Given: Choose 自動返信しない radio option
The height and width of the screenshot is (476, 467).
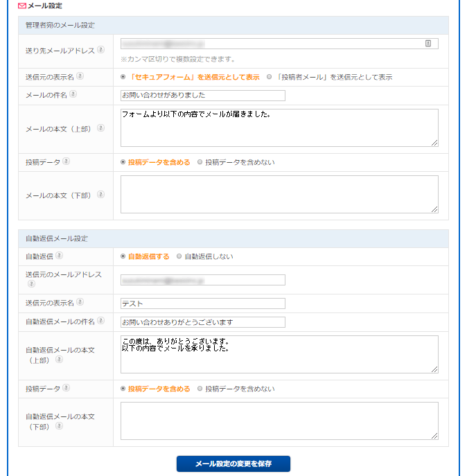Looking at the screenshot, I should [x=179, y=256].
